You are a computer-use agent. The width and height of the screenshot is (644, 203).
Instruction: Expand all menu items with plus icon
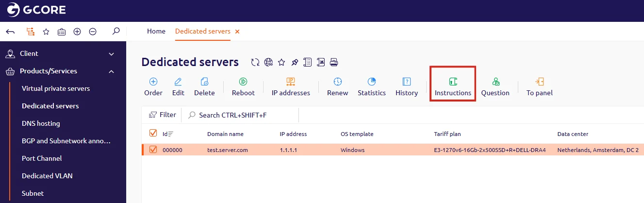click(x=77, y=32)
